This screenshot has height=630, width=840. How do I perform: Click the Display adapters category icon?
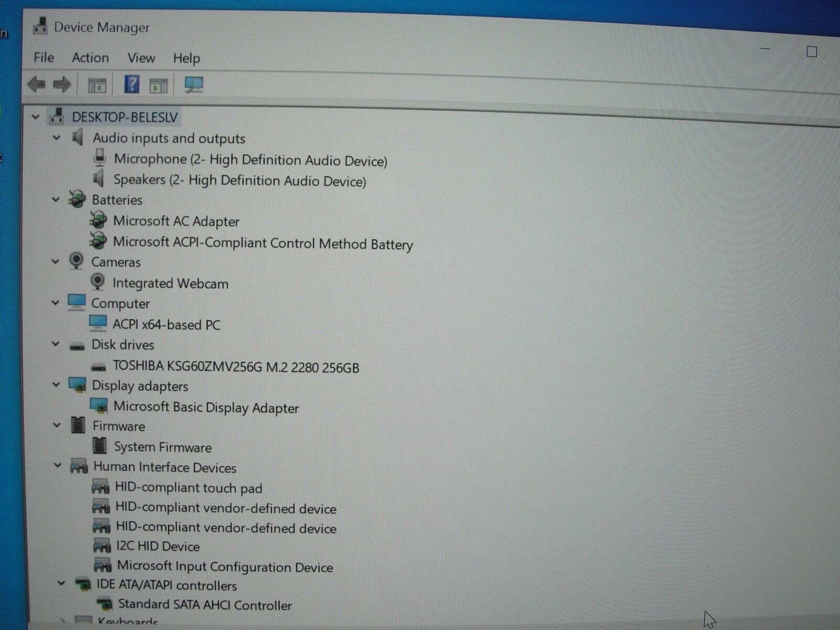[x=78, y=385]
